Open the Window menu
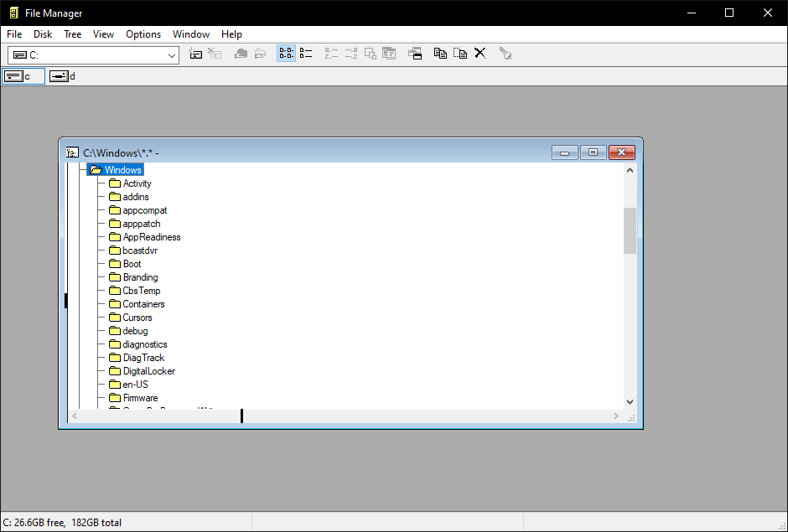Image resolution: width=788 pixels, height=532 pixels. tap(191, 34)
